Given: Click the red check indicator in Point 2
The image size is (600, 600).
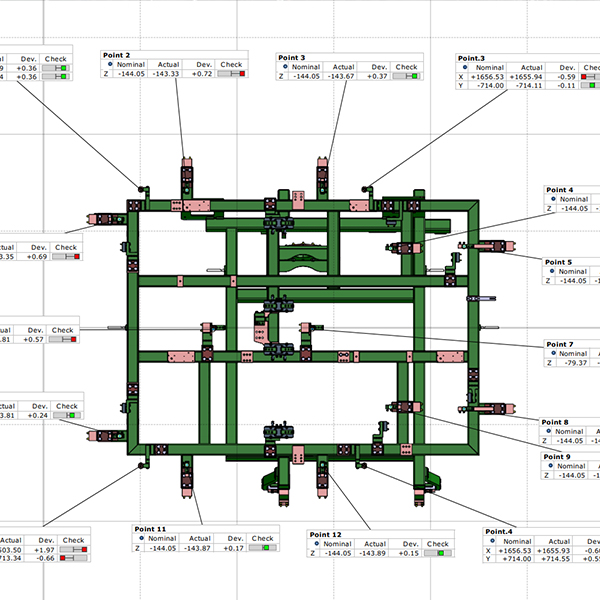Looking at the screenshot, I should click(x=241, y=73).
